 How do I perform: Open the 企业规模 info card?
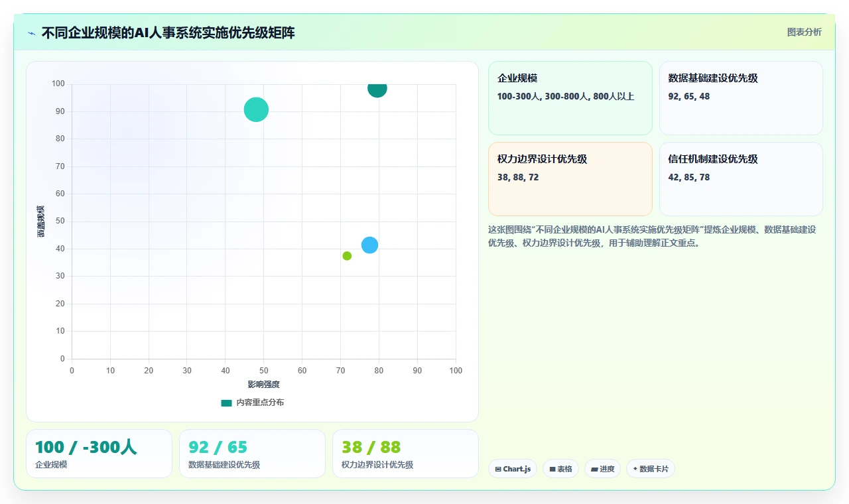tap(570, 98)
